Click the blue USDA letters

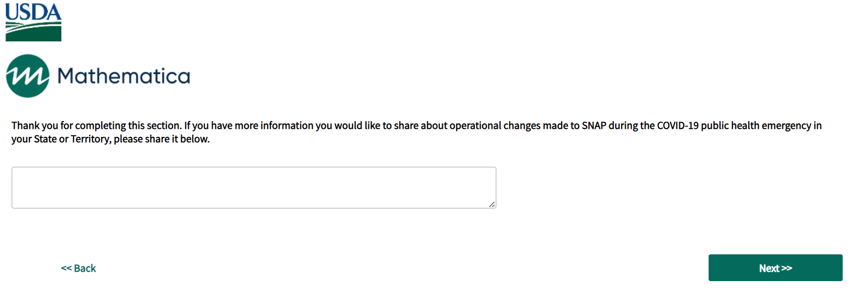[33, 12]
